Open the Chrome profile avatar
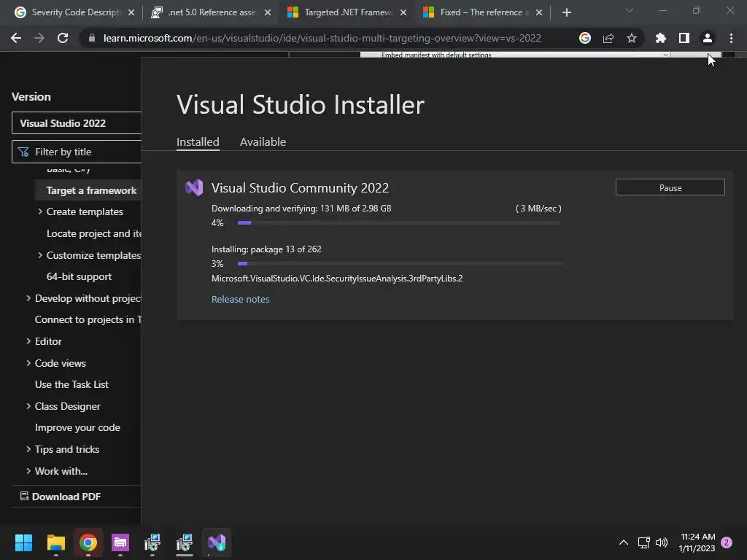This screenshot has height=560, width=747. [708, 38]
